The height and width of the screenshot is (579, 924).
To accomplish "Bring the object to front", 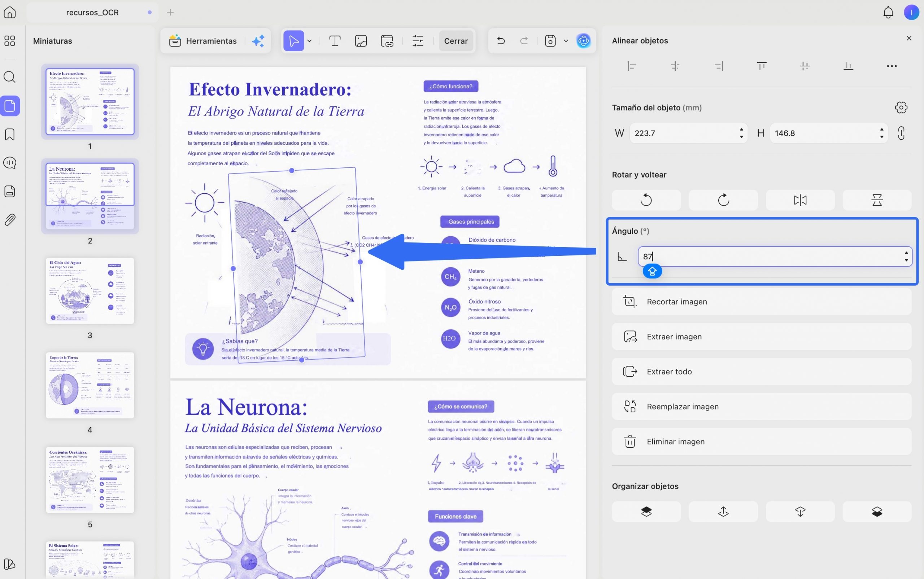I will [646, 512].
